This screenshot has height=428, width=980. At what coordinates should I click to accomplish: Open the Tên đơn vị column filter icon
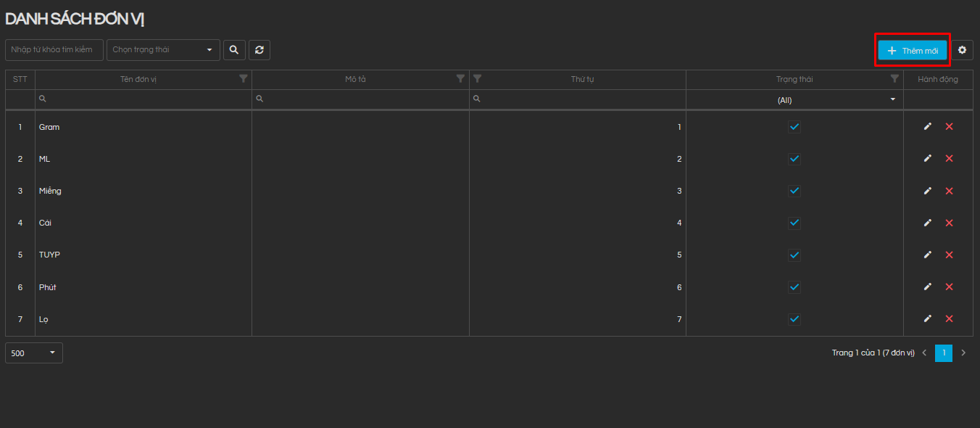[x=244, y=79]
